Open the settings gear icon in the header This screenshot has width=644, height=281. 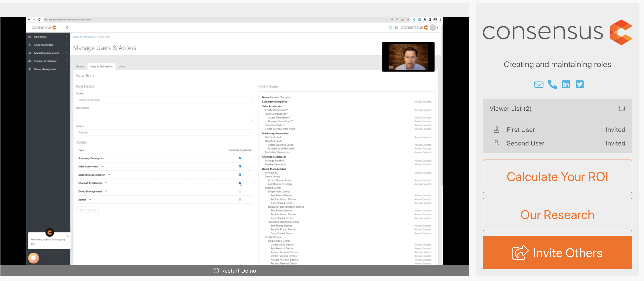pyautogui.click(x=396, y=27)
